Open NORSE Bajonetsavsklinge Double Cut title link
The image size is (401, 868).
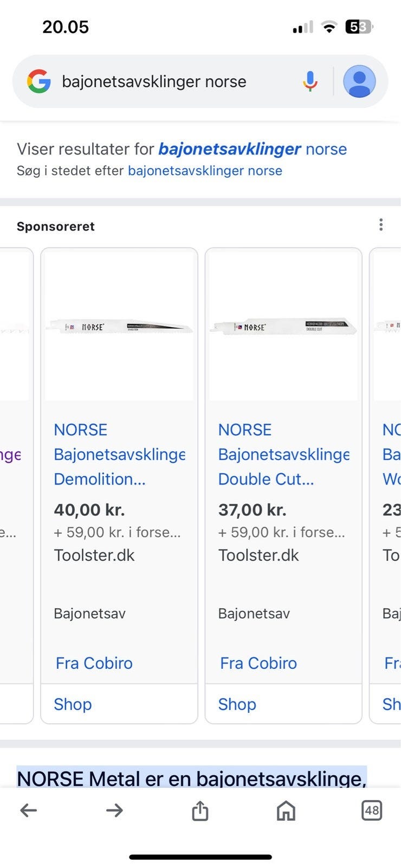[x=283, y=455]
